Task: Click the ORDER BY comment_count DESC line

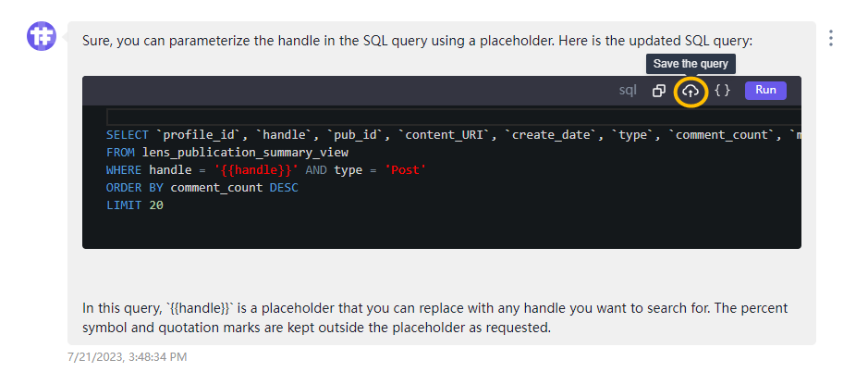Action: (202, 188)
